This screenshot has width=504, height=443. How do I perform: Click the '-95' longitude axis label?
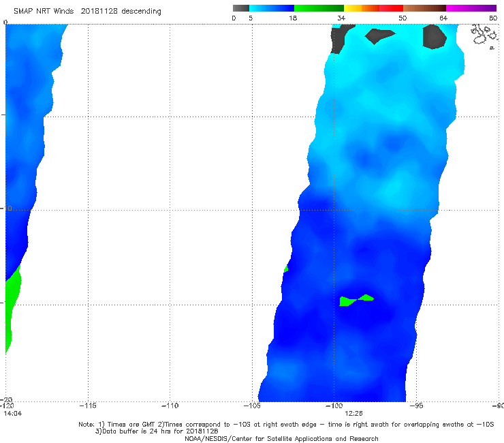pos(416,406)
